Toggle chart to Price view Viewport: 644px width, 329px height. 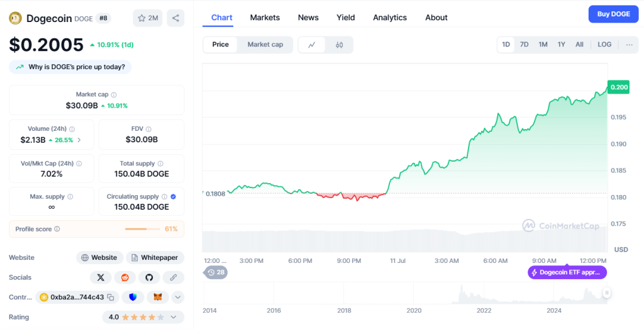(221, 45)
